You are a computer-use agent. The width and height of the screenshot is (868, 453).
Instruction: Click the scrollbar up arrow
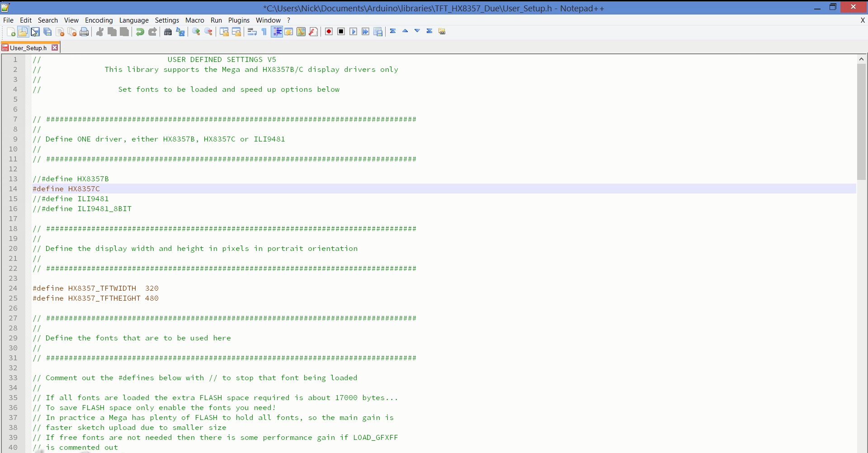(x=861, y=59)
